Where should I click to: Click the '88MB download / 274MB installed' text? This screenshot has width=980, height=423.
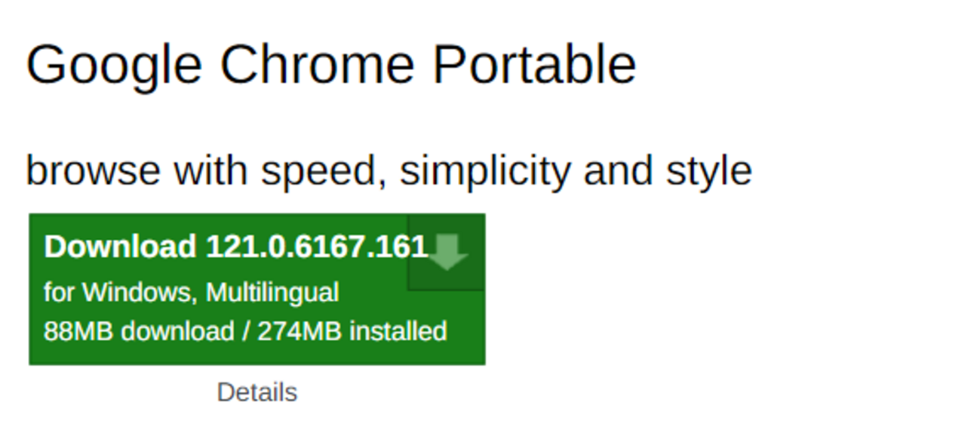click(245, 331)
